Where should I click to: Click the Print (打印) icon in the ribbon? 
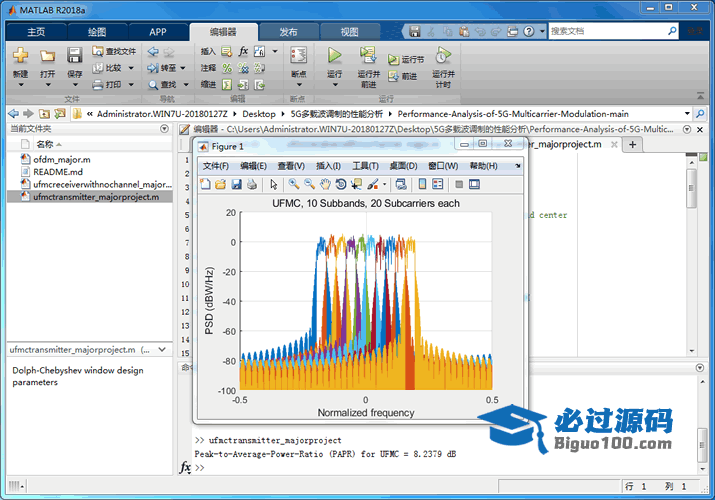pyautogui.click(x=98, y=85)
